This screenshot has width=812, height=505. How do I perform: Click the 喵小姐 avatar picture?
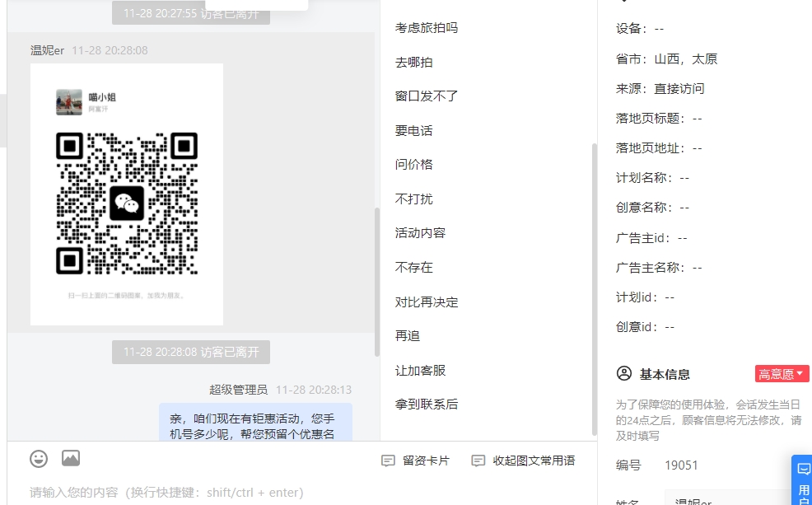click(x=69, y=102)
